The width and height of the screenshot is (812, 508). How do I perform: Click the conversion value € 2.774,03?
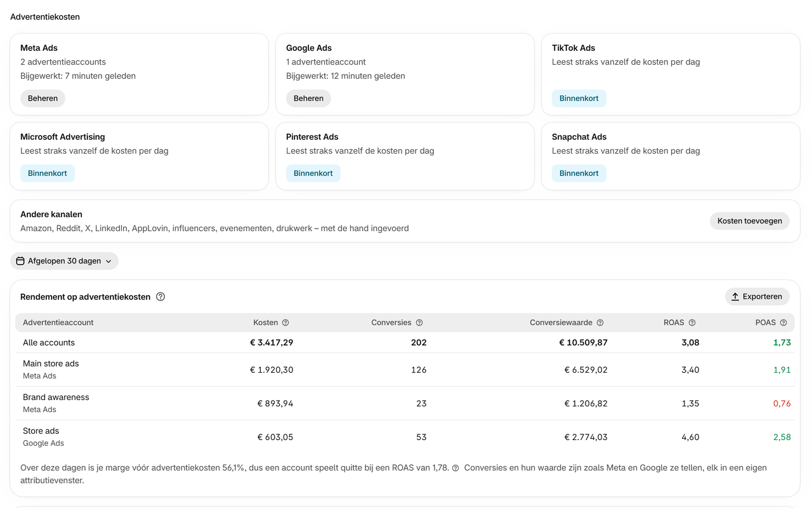point(586,437)
